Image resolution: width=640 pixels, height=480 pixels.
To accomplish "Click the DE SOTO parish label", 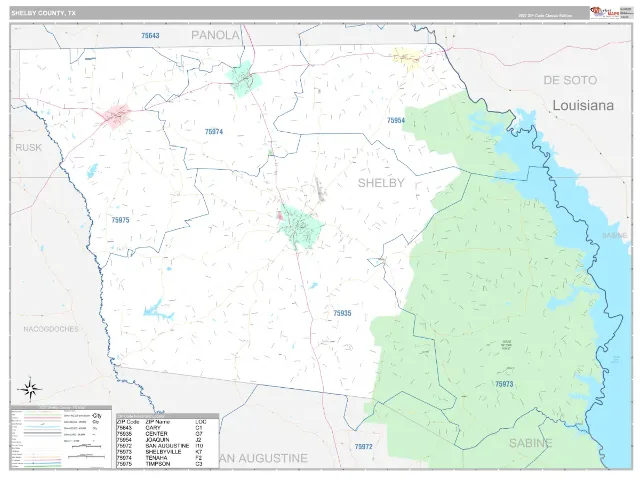I will pos(570,80).
